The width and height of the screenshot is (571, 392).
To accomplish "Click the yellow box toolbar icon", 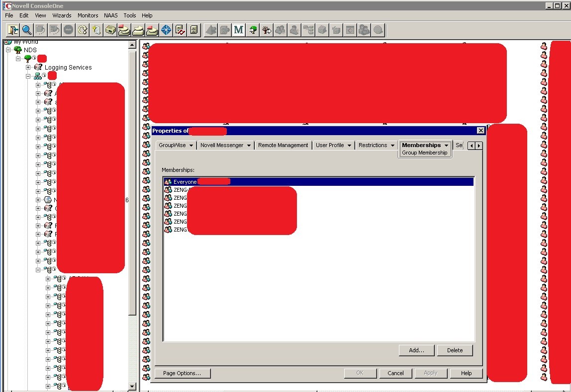I will (110, 30).
